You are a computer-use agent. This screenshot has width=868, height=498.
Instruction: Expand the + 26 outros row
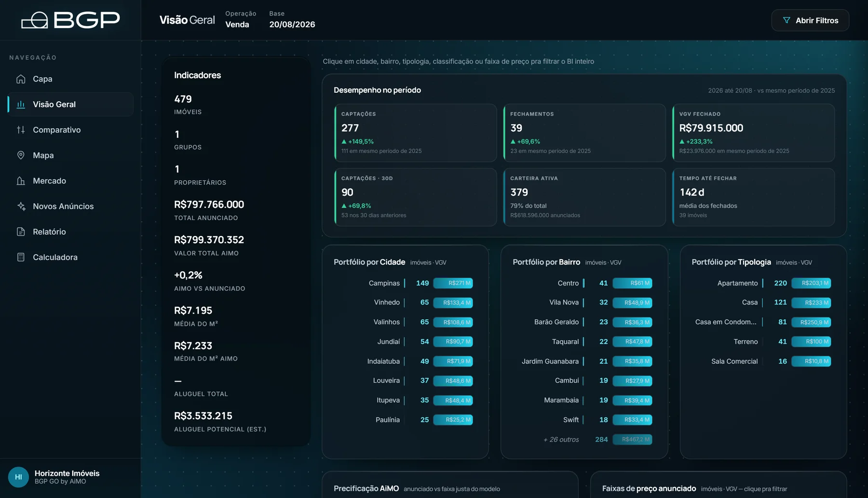pos(584,440)
